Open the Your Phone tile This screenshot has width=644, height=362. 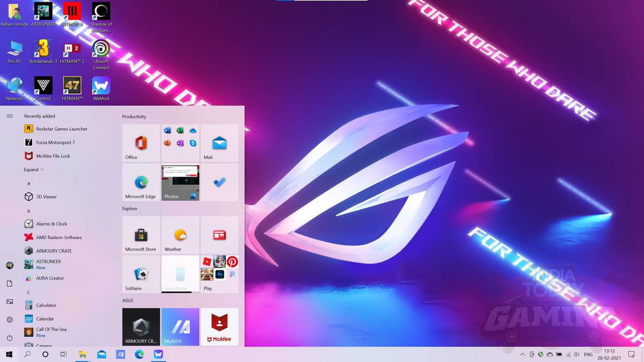tap(180, 274)
